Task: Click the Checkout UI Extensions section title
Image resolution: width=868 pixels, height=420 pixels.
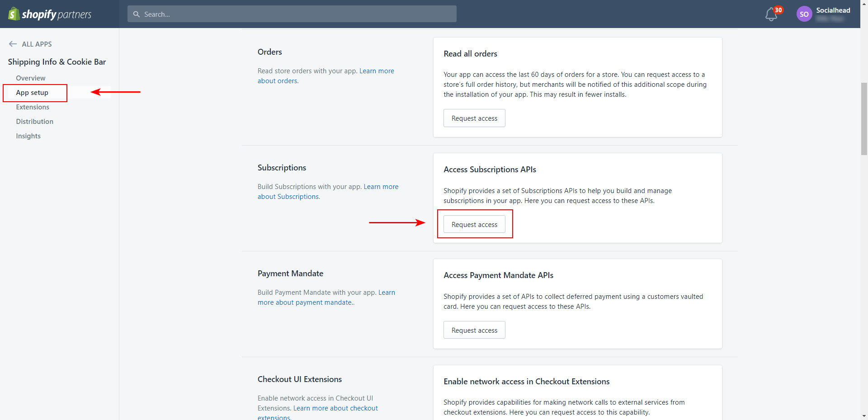Action: (x=299, y=379)
